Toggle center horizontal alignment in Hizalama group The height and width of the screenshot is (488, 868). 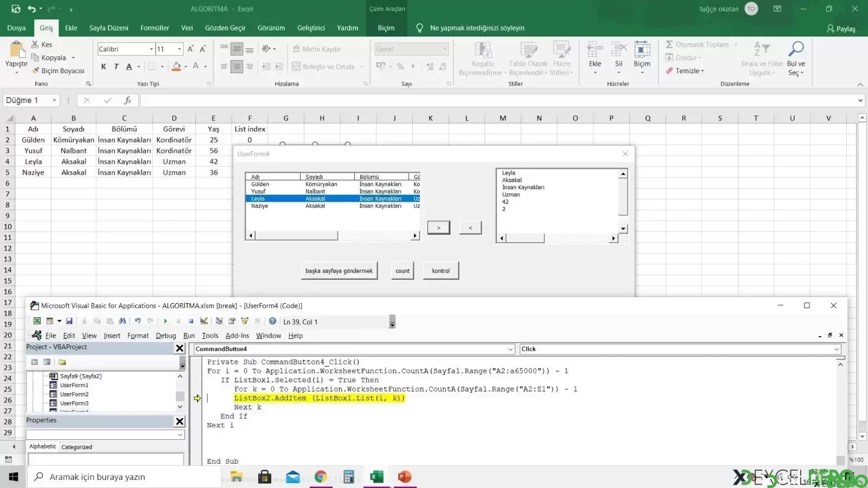(x=237, y=67)
